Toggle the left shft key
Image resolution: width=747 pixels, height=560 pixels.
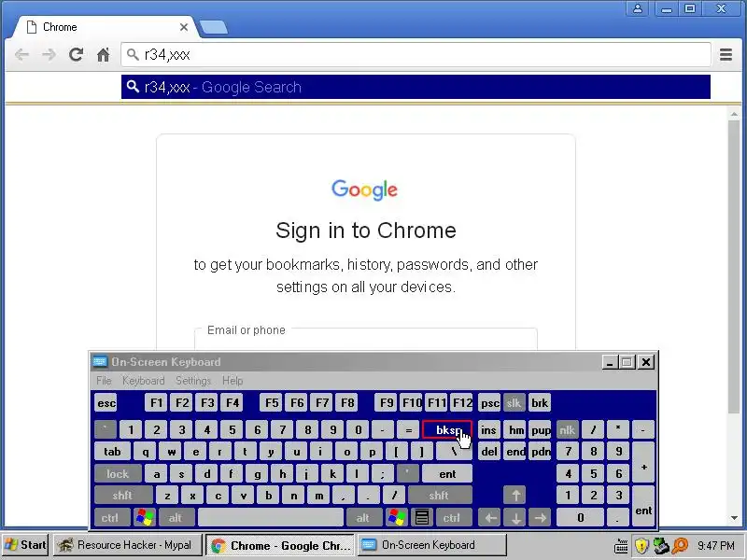123,496
